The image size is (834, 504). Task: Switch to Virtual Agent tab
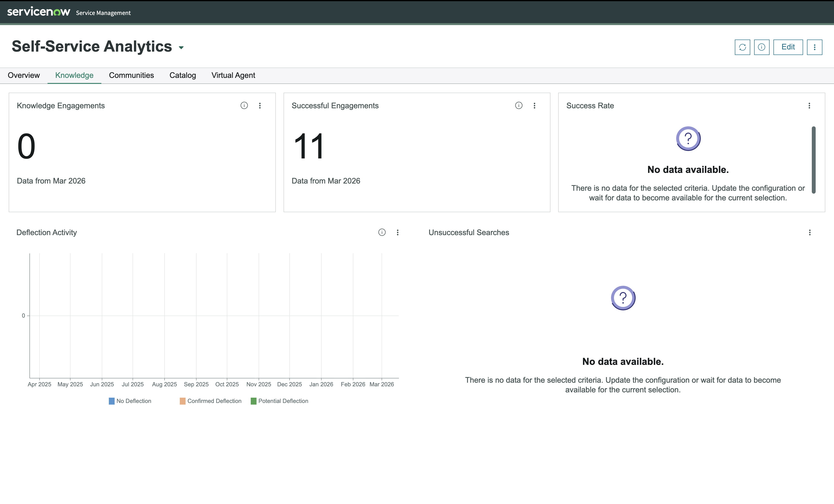click(233, 75)
